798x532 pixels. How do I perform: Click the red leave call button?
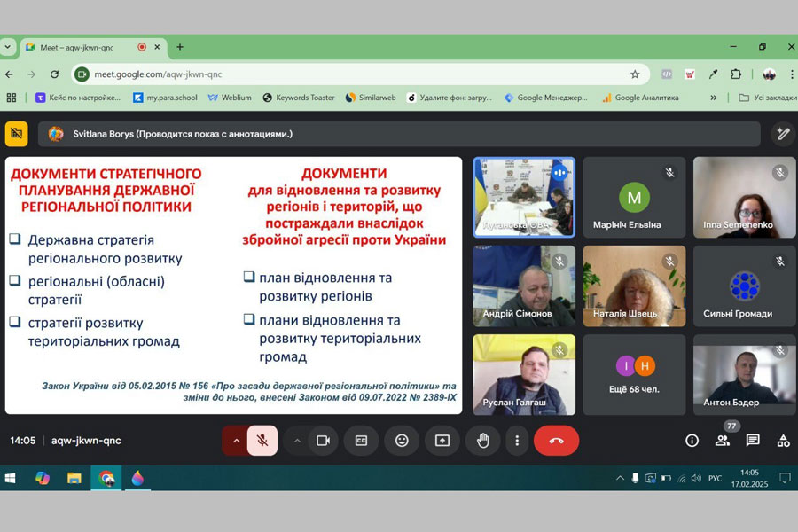(556, 441)
